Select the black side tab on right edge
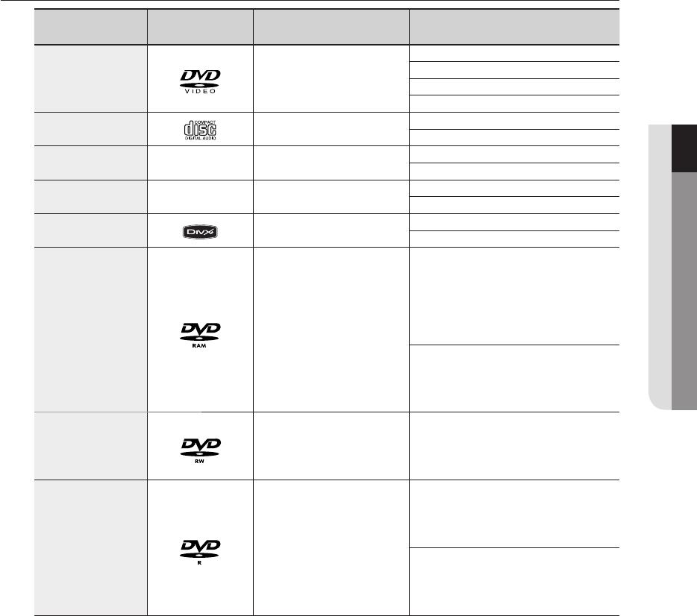 click(x=684, y=149)
